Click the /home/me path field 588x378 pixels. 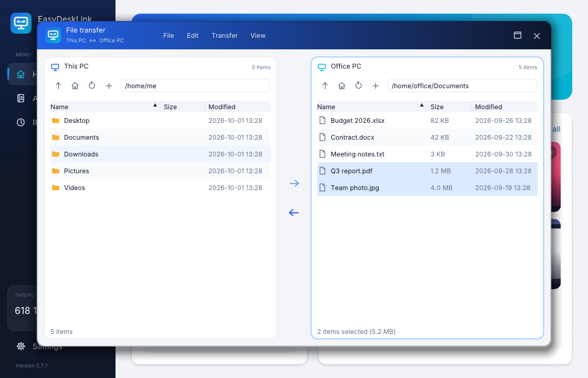click(195, 86)
